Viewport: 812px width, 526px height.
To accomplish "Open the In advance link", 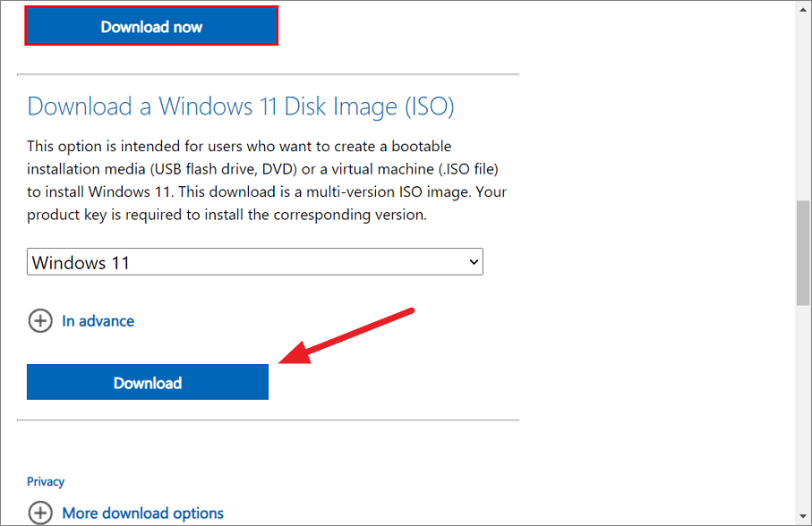I will pos(98,321).
